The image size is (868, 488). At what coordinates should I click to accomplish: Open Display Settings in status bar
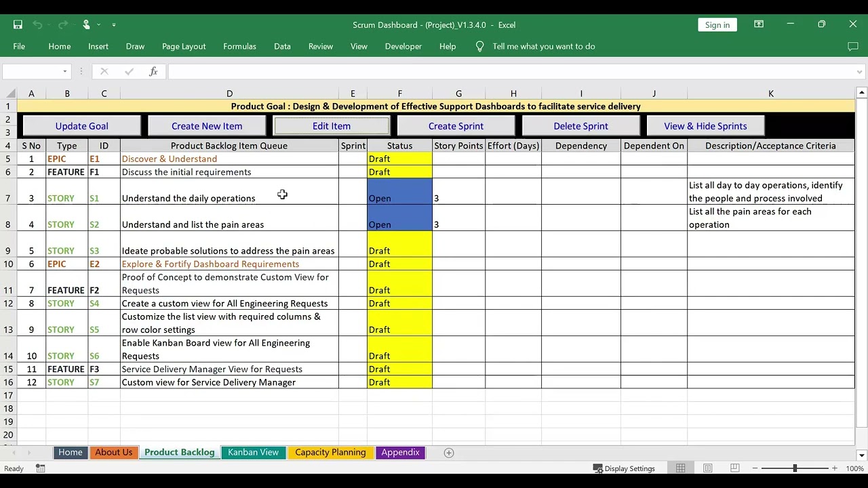[624, 468]
